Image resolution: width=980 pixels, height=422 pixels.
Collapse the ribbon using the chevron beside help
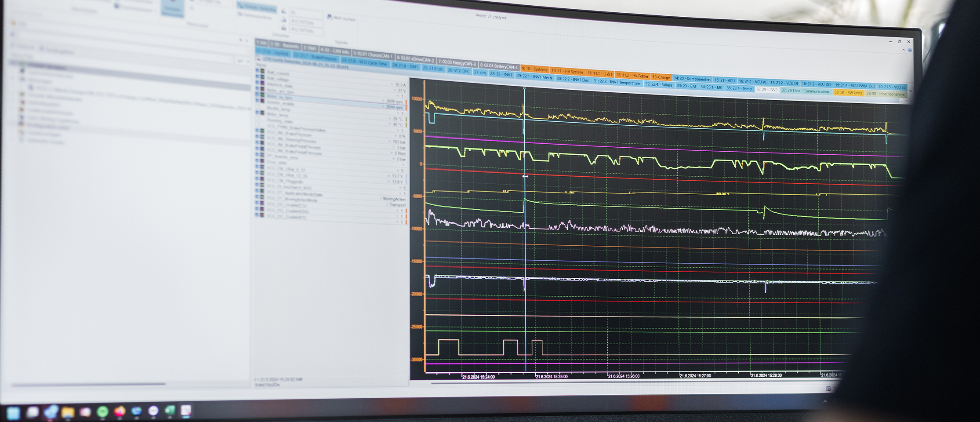tap(904, 50)
